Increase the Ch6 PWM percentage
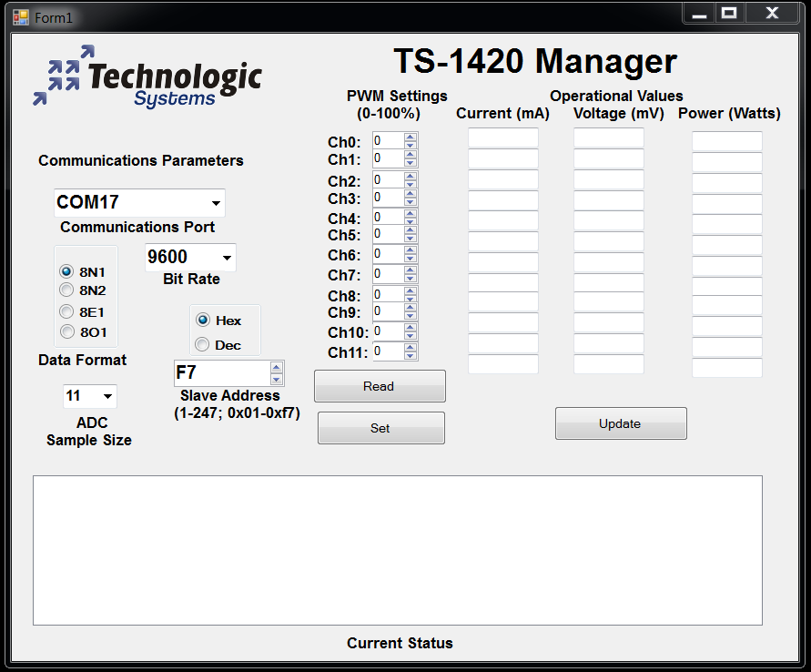Screen dimensions: 811x672 [411, 249]
